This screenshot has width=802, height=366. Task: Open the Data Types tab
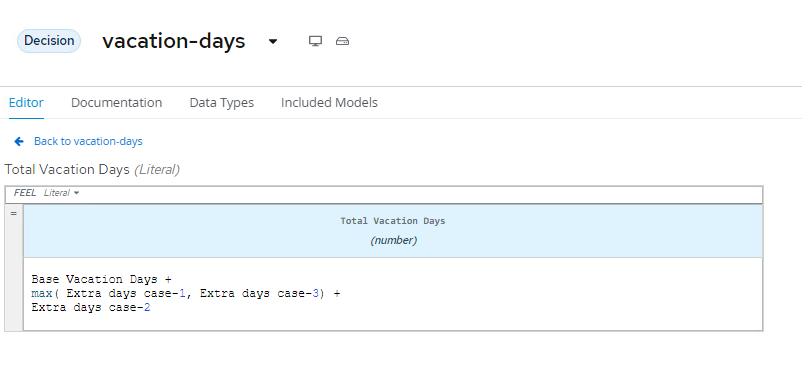tap(221, 103)
